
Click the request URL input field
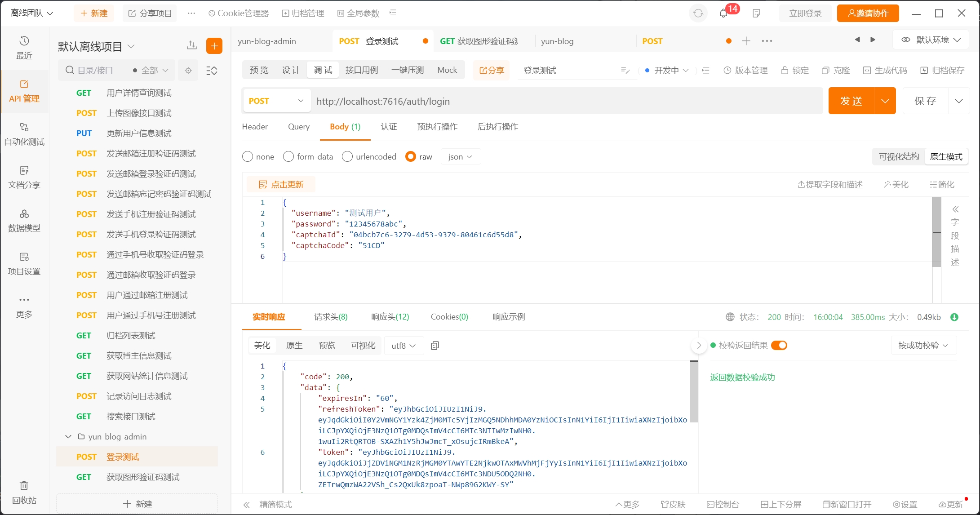click(566, 101)
